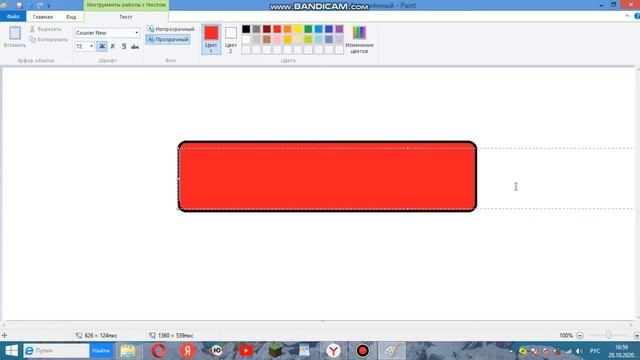Open Bandicam recorder icon on the taskbar
This screenshot has width=640, height=360.
pyautogui.click(x=362, y=351)
